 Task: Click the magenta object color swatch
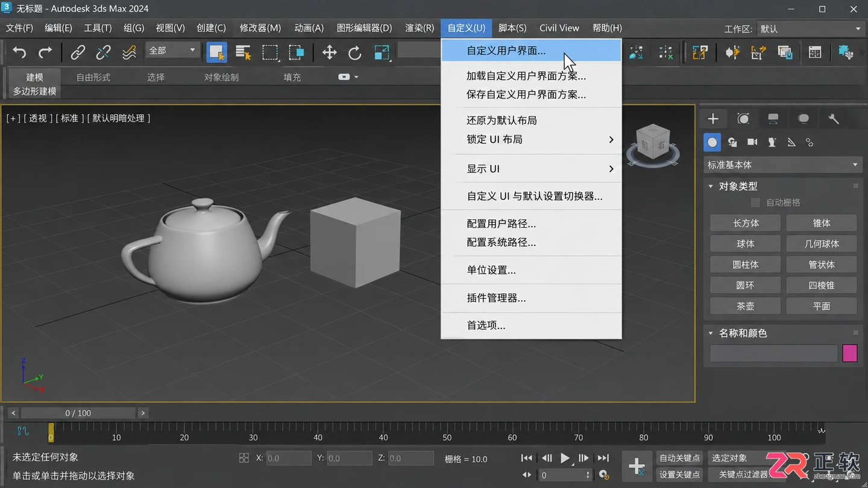click(850, 353)
